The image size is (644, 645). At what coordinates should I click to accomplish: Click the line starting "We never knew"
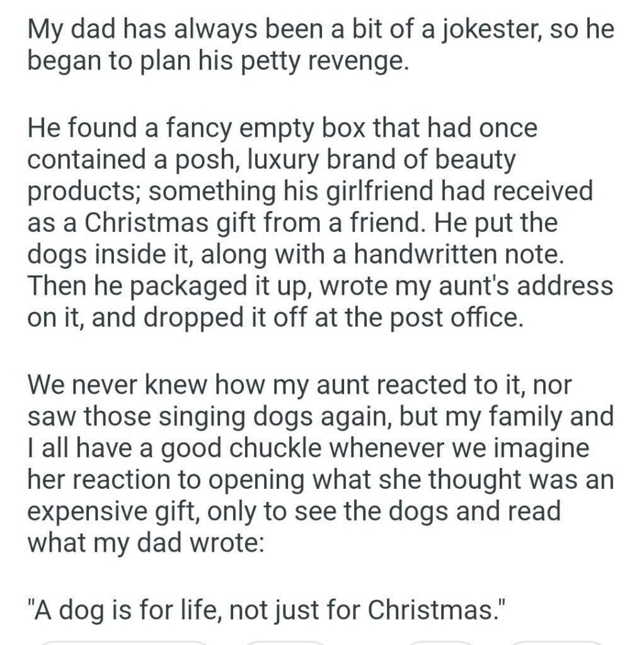click(x=299, y=385)
